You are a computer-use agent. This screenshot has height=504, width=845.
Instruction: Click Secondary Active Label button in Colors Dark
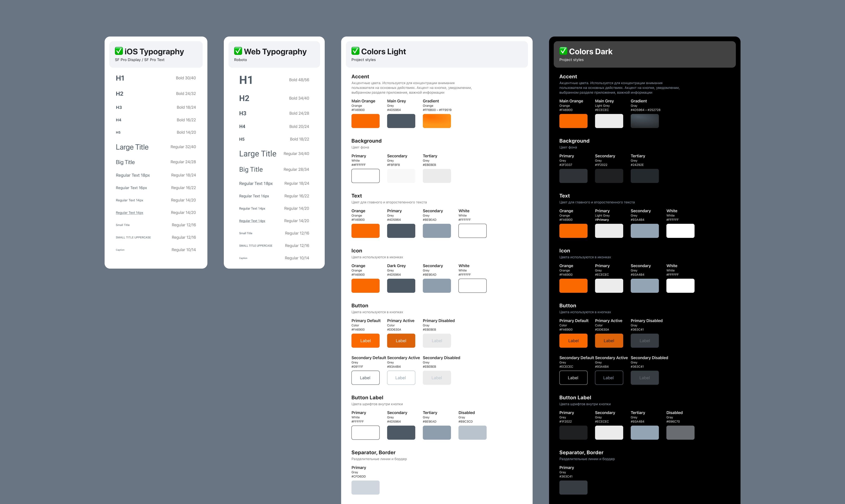pyautogui.click(x=609, y=378)
